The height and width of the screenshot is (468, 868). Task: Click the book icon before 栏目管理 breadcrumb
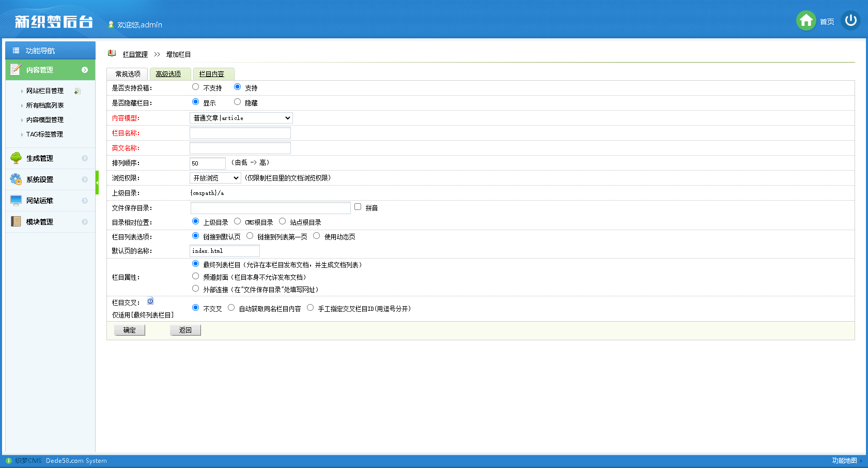[x=112, y=53]
